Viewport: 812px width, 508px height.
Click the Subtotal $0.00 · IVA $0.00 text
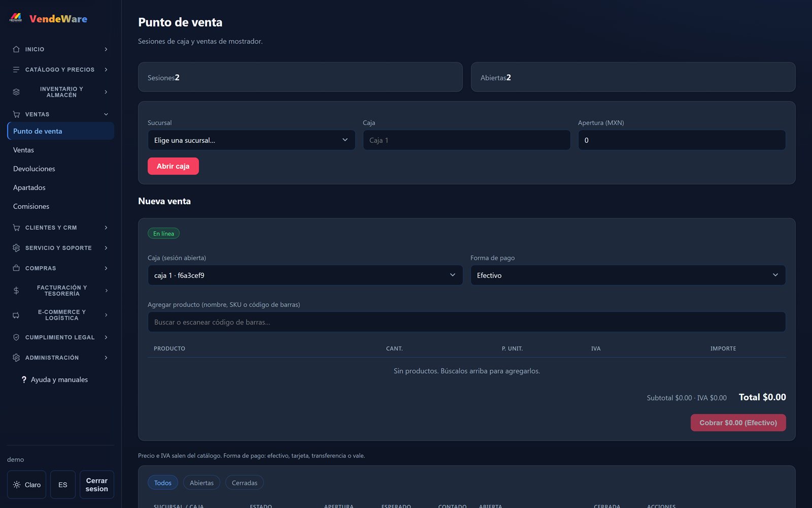[687, 398]
